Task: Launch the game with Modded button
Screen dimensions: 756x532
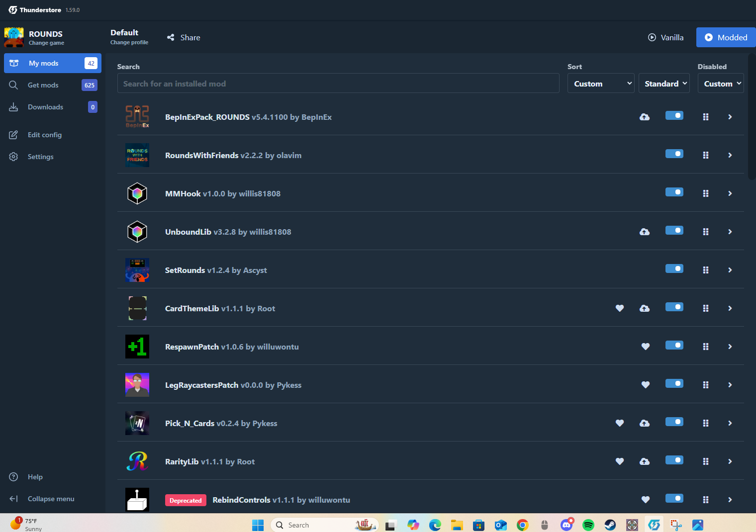Action: [x=726, y=37]
